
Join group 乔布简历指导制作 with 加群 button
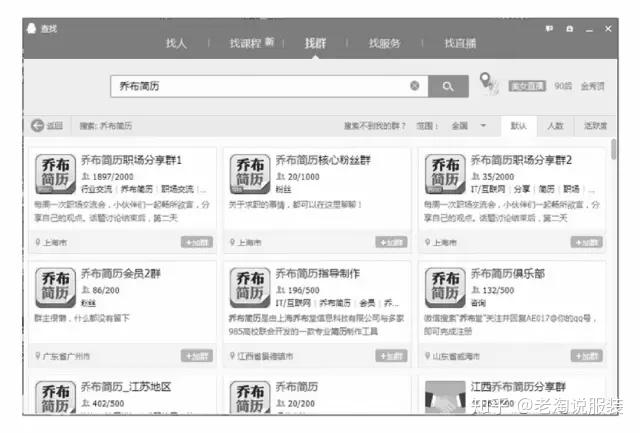click(391, 356)
